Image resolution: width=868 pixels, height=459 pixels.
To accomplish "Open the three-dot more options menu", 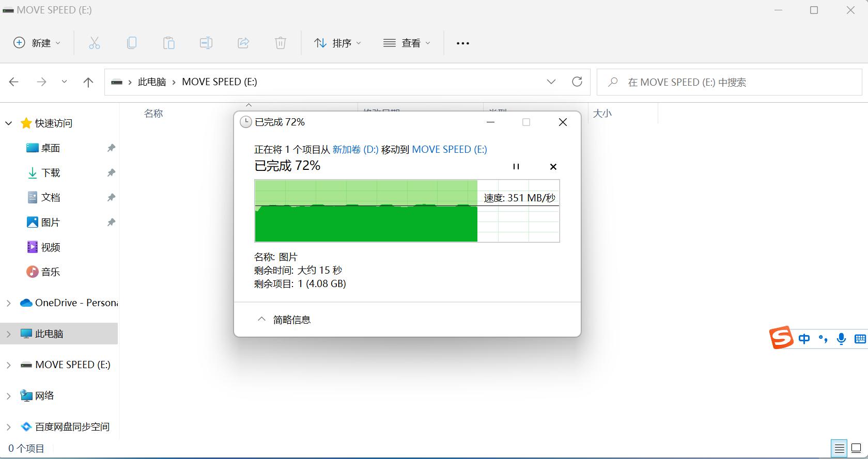I will coord(463,43).
